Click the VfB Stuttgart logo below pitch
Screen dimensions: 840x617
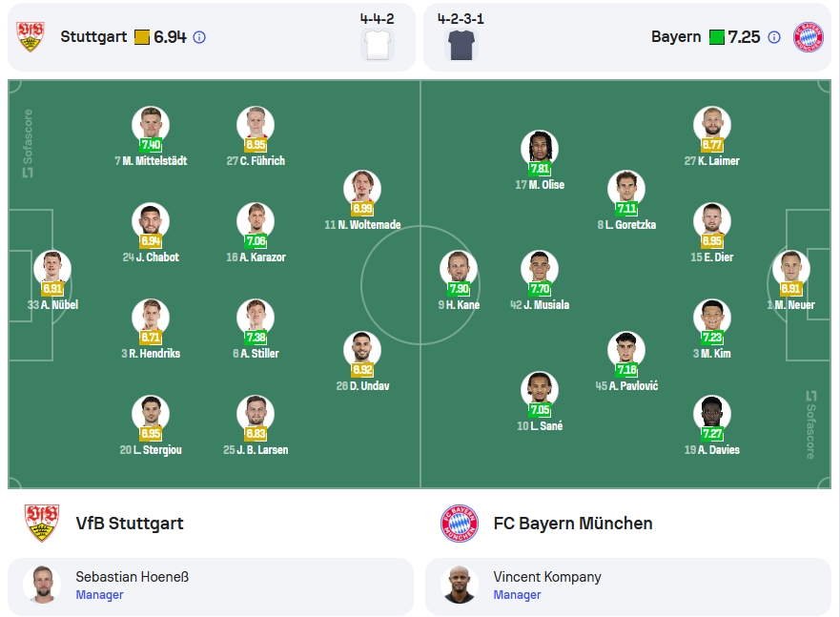click(x=42, y=524)
